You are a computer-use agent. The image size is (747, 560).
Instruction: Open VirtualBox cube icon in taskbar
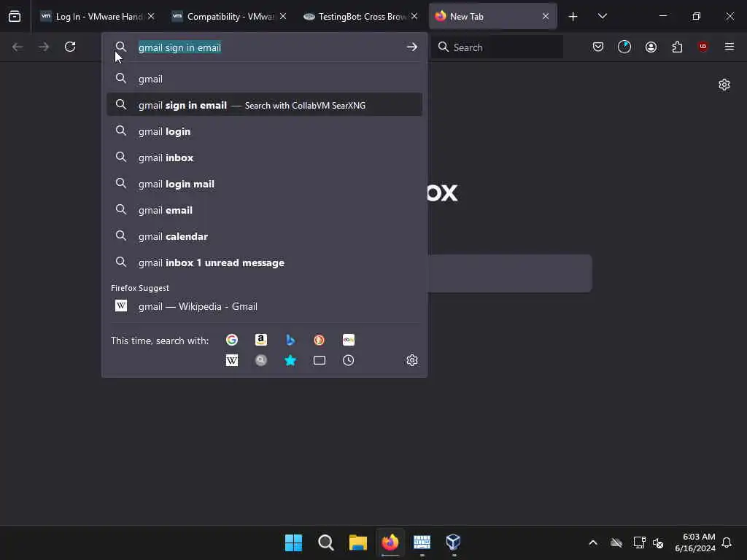pos(454,542)
